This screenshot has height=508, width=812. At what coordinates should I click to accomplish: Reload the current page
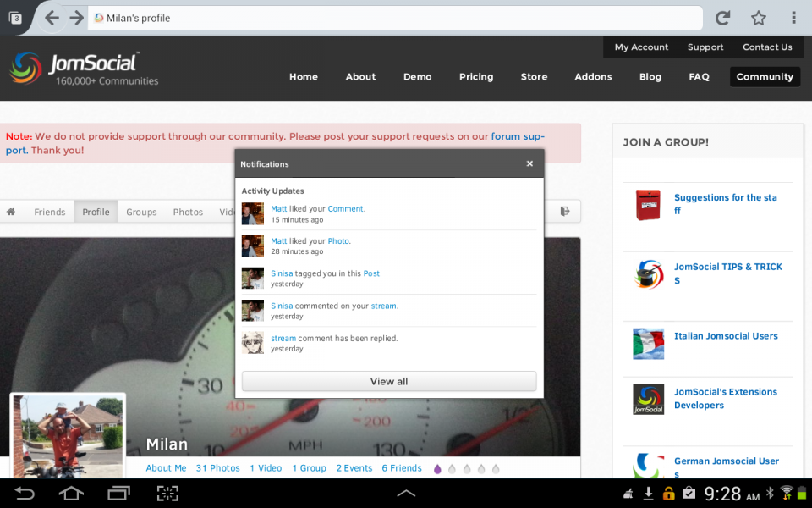click(722, 18)
